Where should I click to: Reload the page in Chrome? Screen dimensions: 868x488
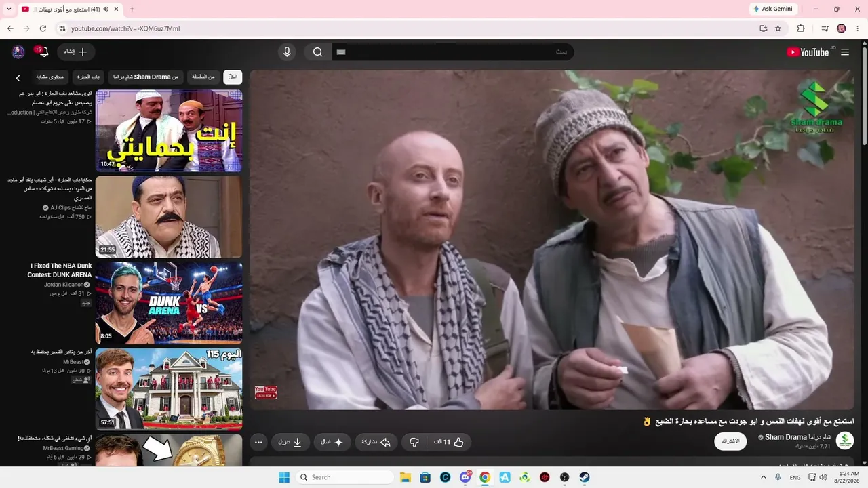point(43,28)
